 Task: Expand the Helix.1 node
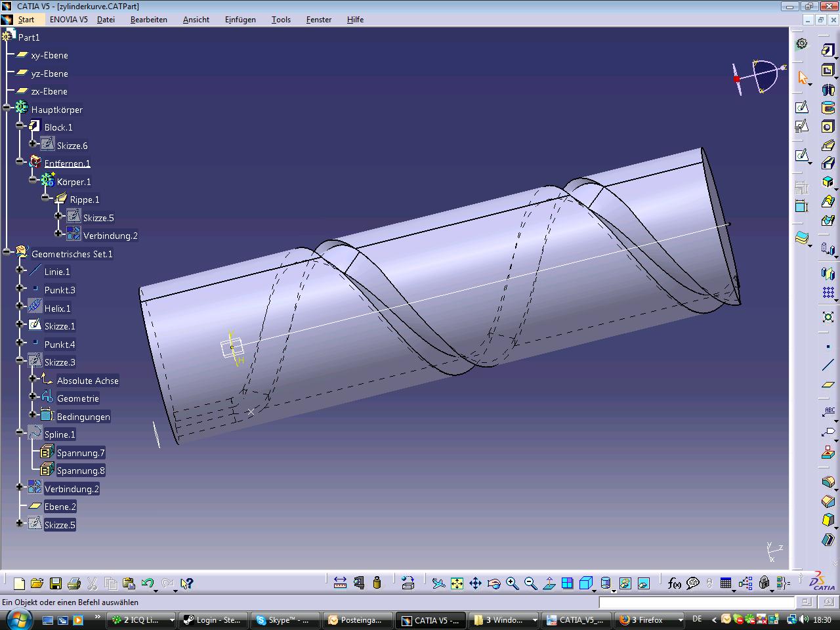click(x=20, y=306)
